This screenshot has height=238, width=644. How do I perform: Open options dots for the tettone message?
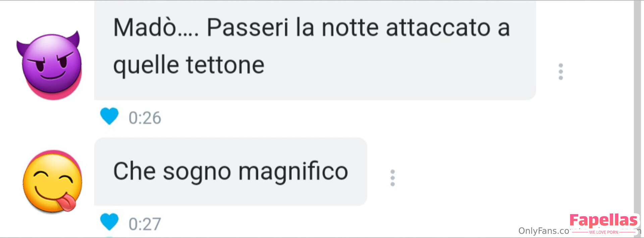click(560, 71)
